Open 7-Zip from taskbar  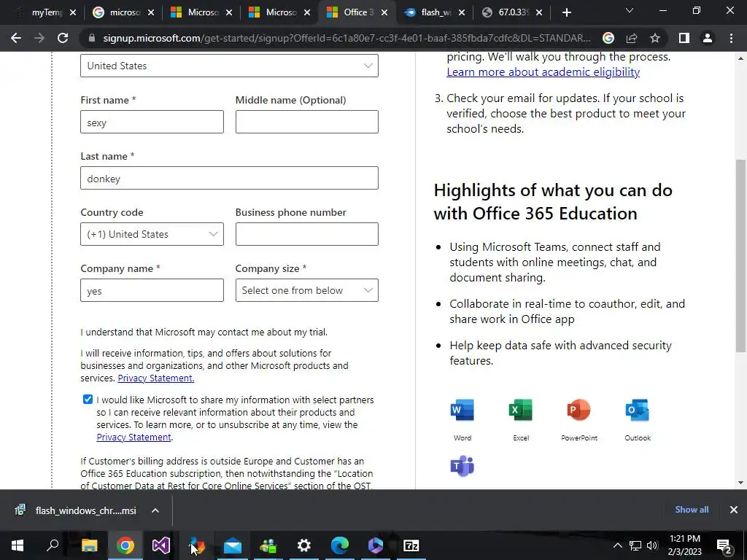click(x=411, y=545)
